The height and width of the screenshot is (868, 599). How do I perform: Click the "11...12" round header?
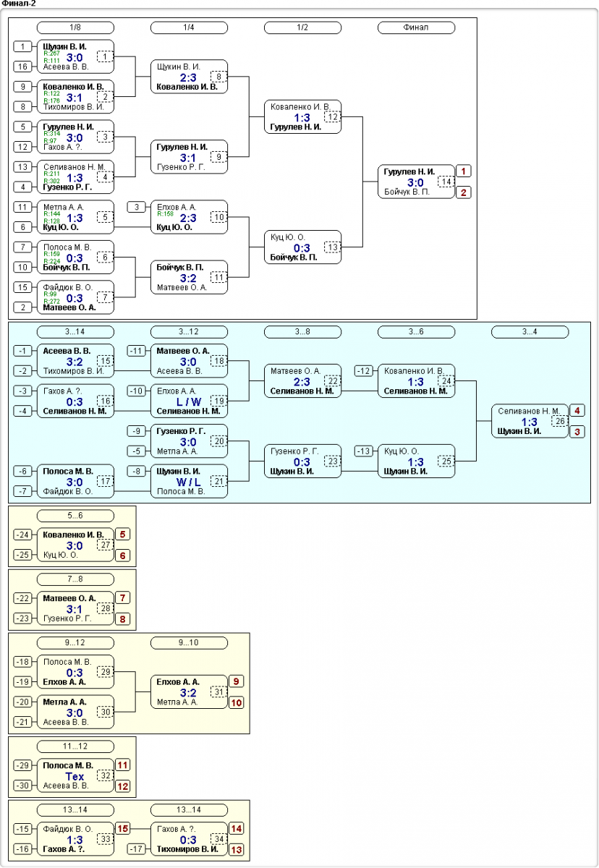pyautogui.click(x=75, y=746)
